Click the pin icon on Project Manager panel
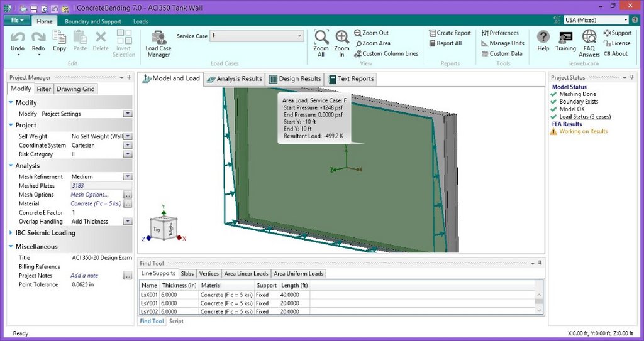Screen dimensions: 644x341 pos(129,77)
